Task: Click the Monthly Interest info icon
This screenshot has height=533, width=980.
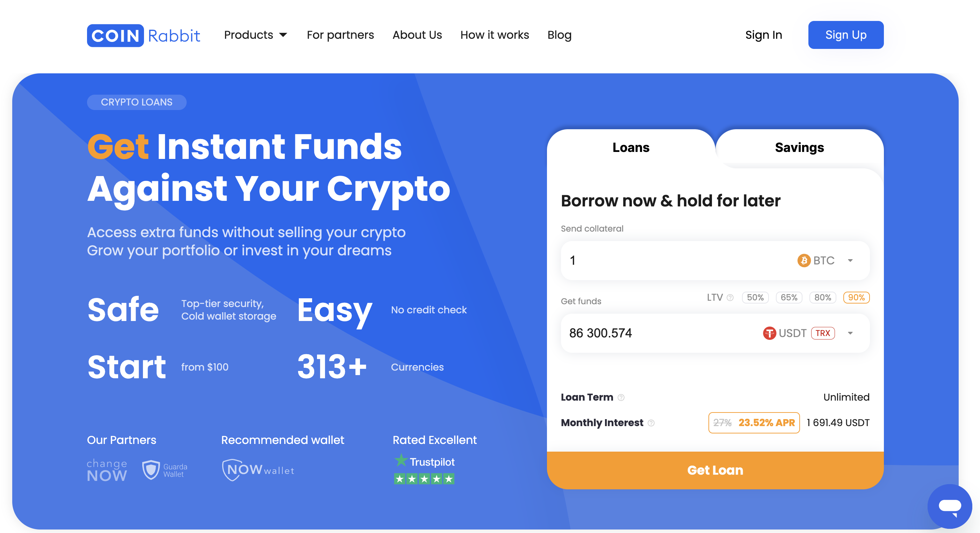Action: [651, 423]
